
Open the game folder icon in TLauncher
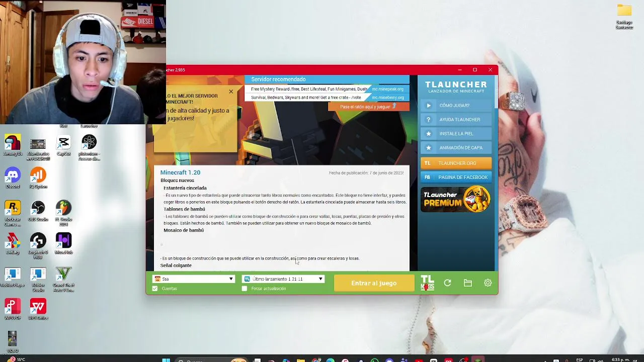click(468, 283)
